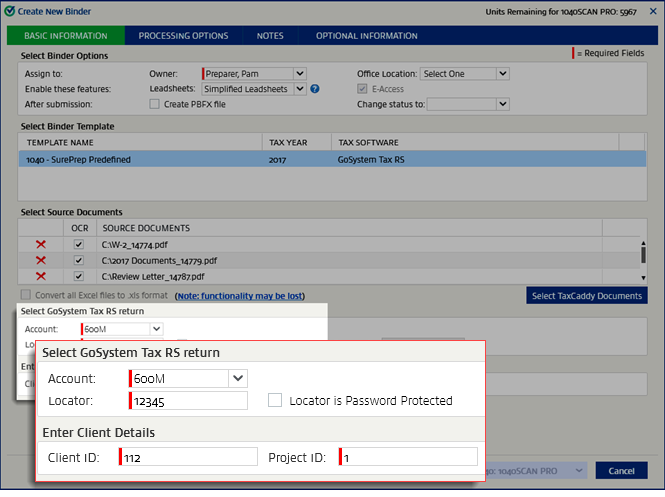Click the source documents scrollbar thumb
This screenshot has height=497, width=665.
click(643, 254)
